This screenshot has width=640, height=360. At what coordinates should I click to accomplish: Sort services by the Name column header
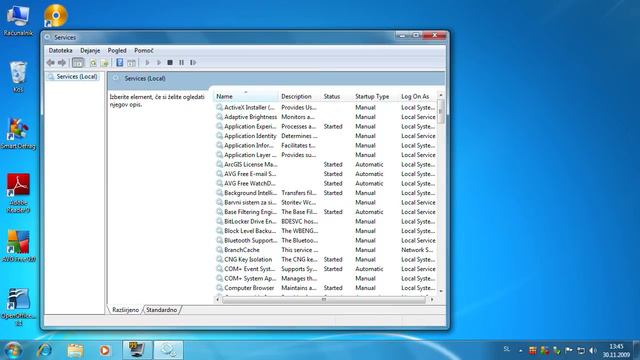coord(245,96)
